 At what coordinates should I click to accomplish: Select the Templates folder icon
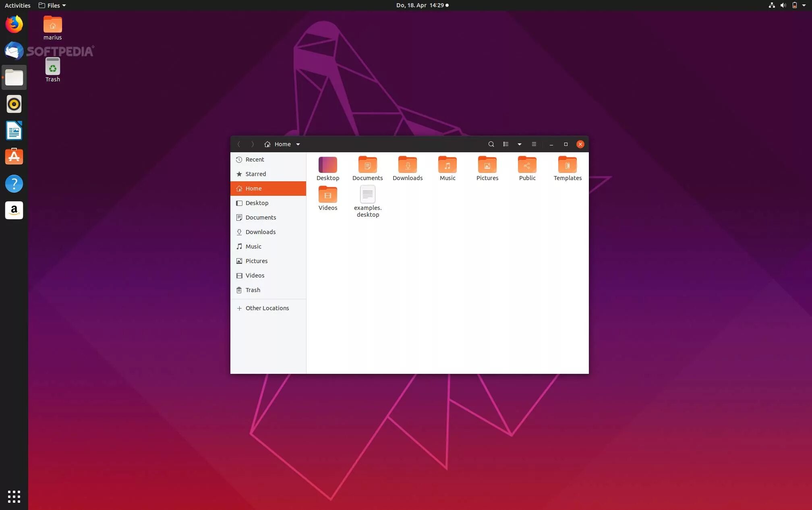[x=567, y=165]
